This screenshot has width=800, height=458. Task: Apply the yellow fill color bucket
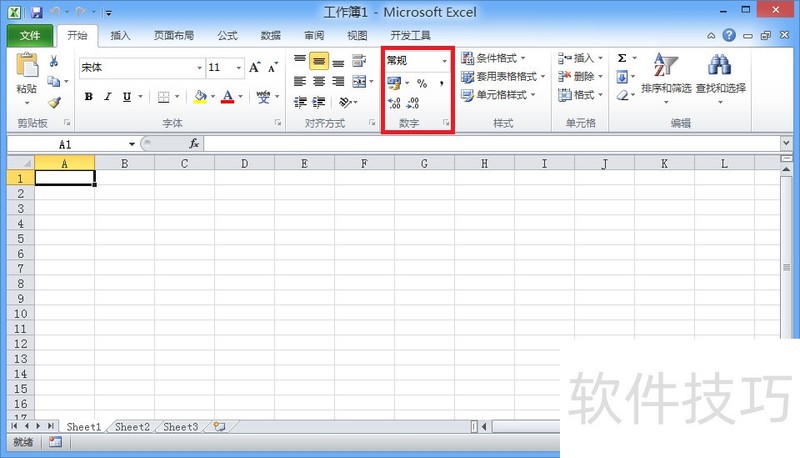click(201, 96)
